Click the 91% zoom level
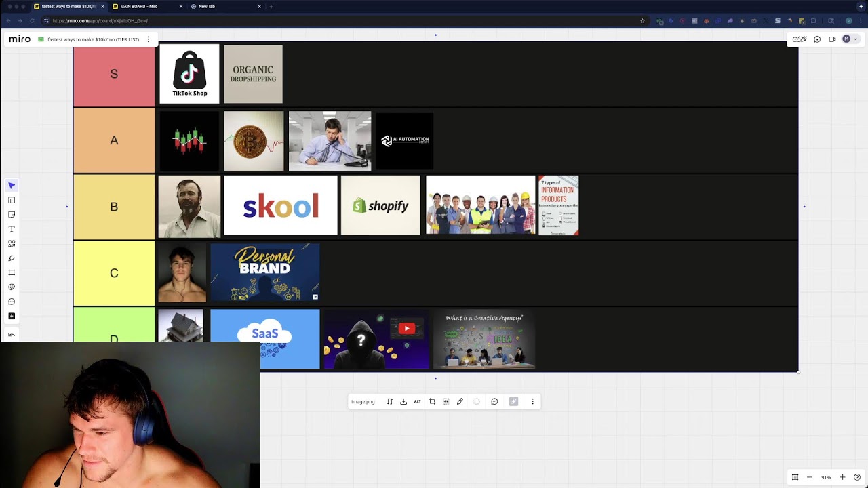The height and width of the screenshot is (488, 868). coord(826,477)
